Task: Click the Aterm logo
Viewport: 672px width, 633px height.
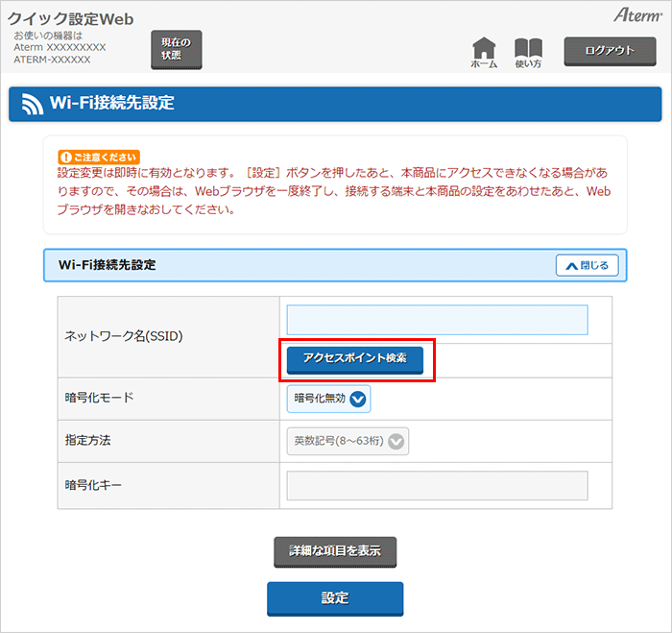Action: (x=636, y=15)
